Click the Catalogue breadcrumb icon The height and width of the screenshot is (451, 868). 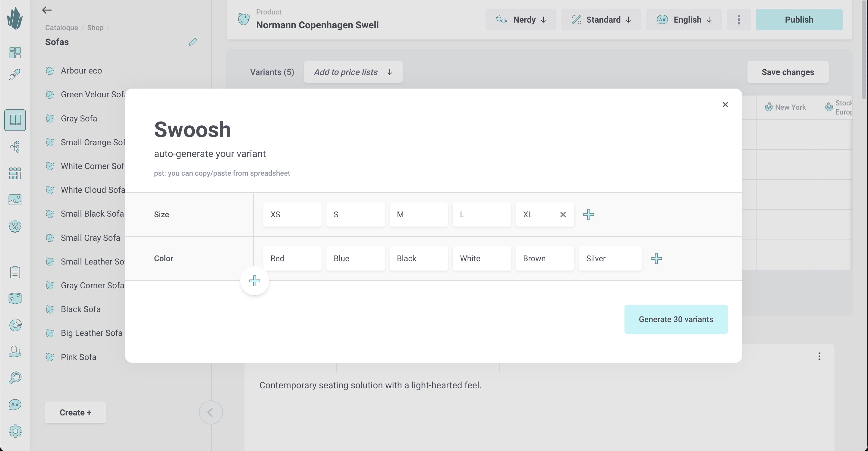(x=61, y=27)
